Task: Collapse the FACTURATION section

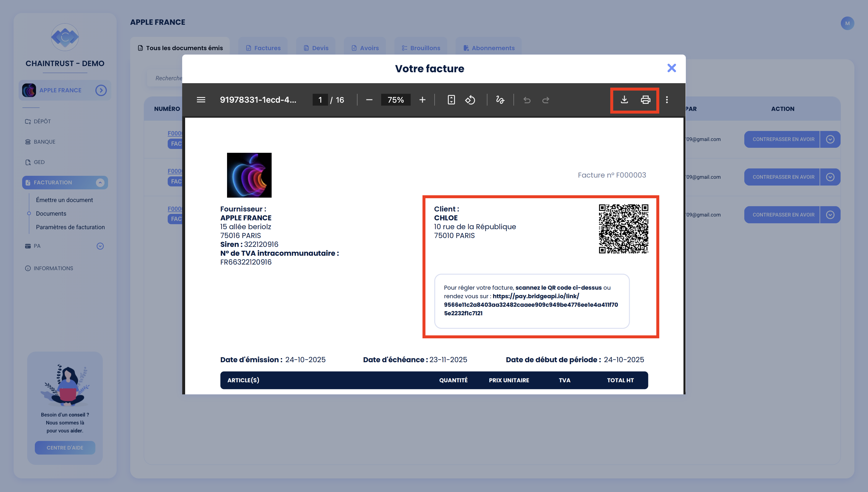Action: coord(100,183)
